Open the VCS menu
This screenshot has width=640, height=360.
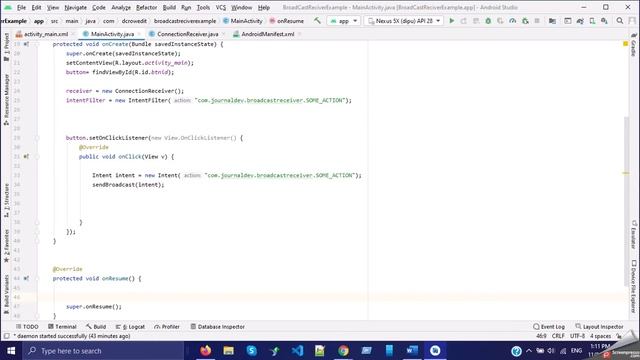(x=220, y=7)
